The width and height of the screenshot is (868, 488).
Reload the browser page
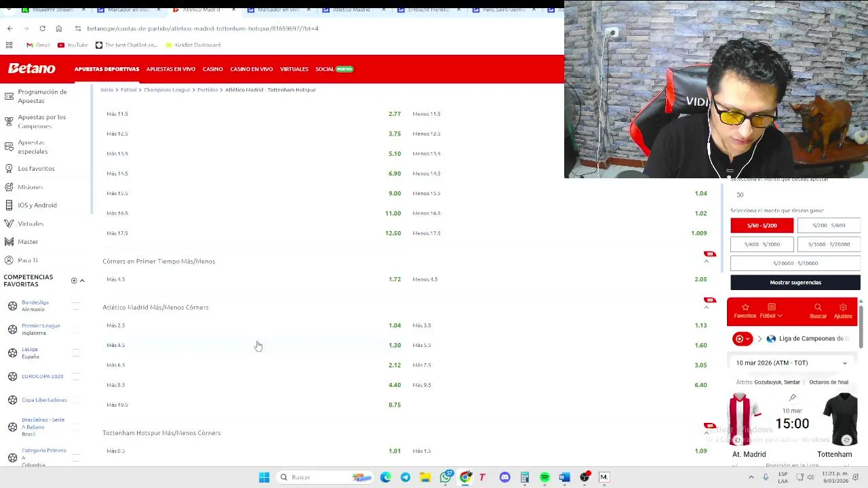[x=42, y=28]
